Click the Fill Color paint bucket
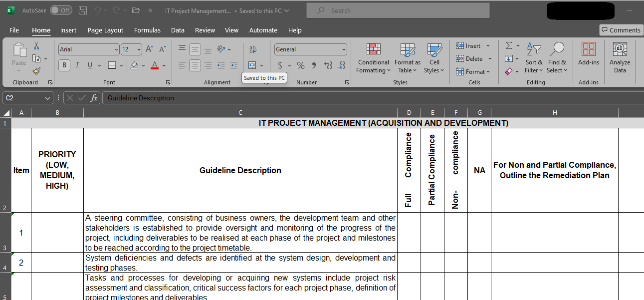The height and width of the screenshot is (300, 644). coord(134,65)
